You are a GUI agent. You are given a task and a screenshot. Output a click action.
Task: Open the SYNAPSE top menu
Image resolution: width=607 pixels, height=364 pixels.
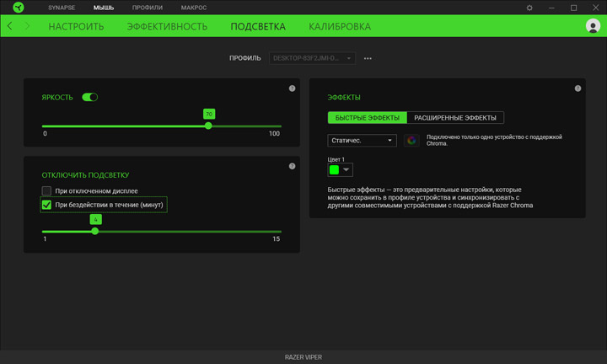62,8
